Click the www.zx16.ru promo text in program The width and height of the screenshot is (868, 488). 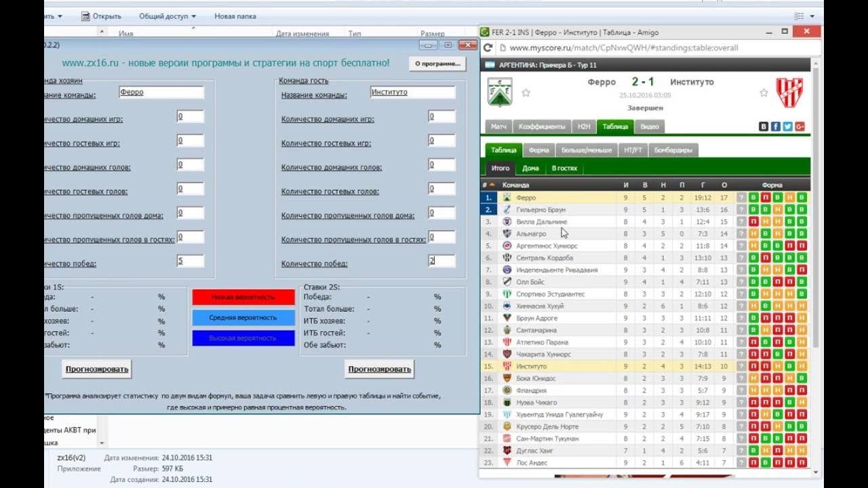[x=226, y=63]
